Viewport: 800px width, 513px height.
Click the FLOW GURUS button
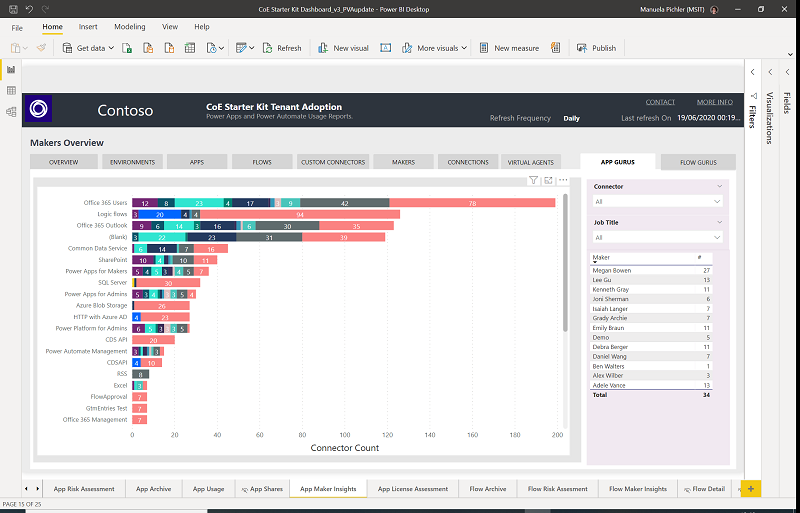click(x=698, y=162)
